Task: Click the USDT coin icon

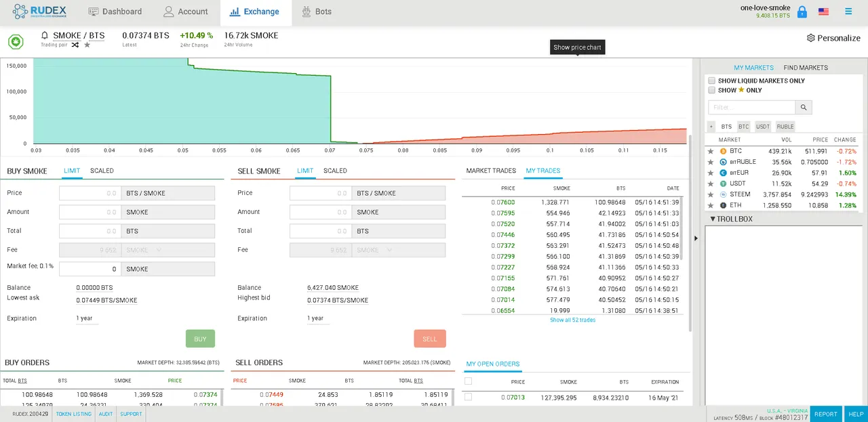Action: (723, 184)
